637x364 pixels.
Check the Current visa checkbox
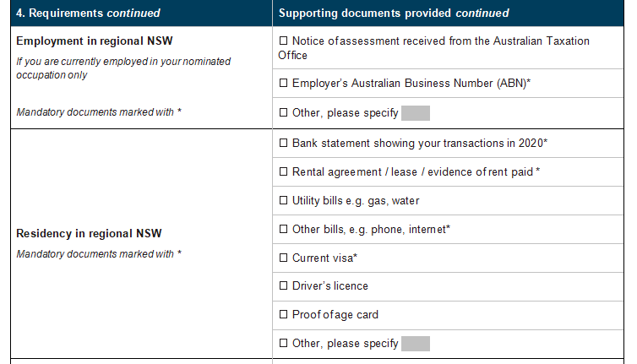point(284,258)
